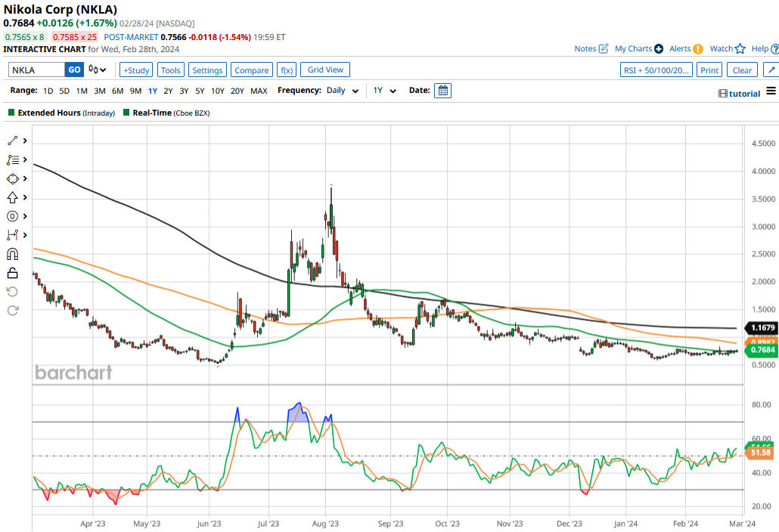Click the pop-out chart arrow icon

(771, 70)
